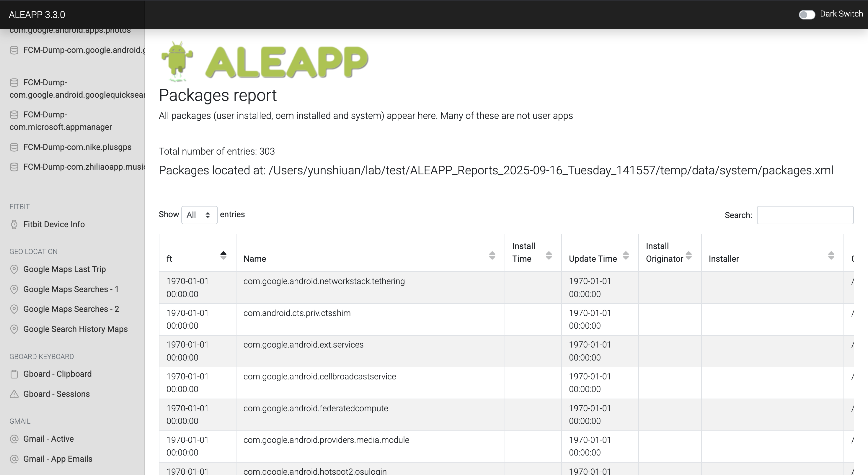Select com.google.android.providers.media.module cell
The width and height of the screenshot is (868, 475).
(370, 446)
